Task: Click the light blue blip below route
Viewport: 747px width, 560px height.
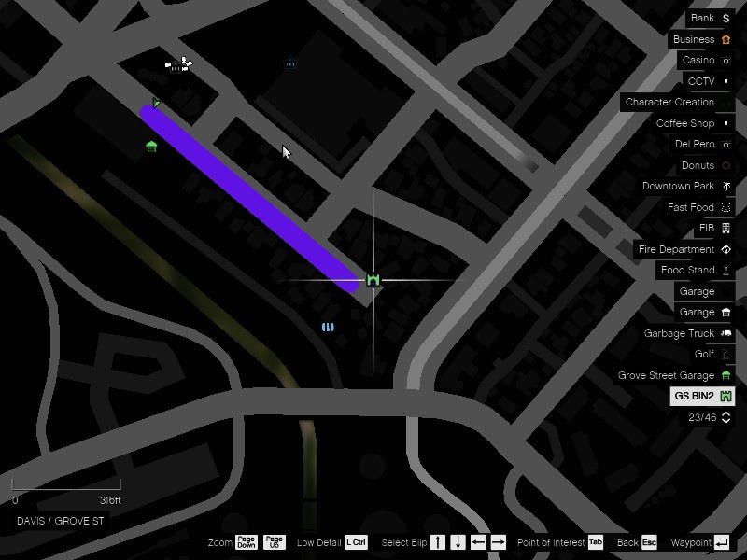Action: 328,328
